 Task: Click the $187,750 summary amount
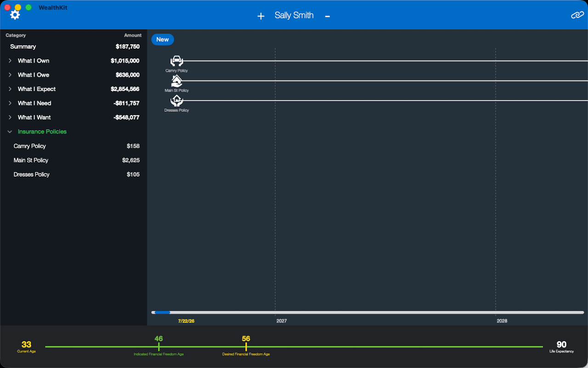(x=128, y=46)
